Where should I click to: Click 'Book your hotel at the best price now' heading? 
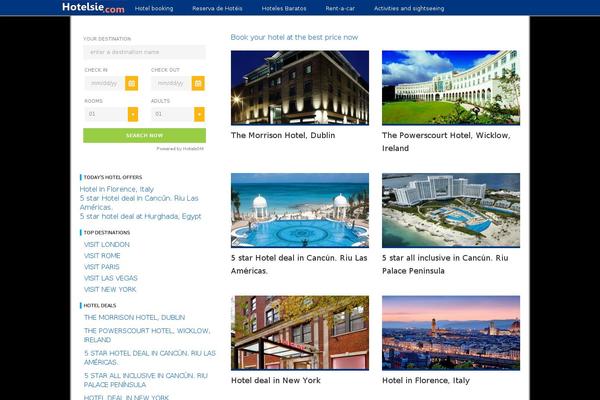(294, 37)
